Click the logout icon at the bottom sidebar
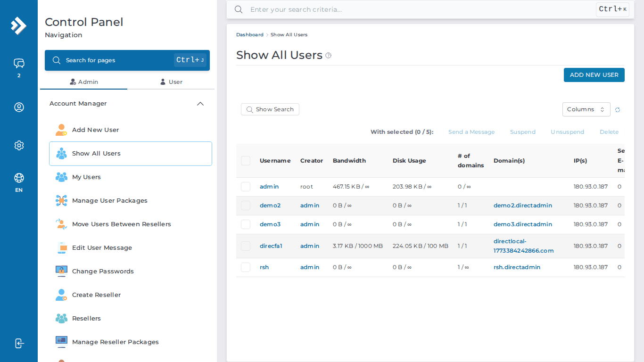 pos(19,343)
